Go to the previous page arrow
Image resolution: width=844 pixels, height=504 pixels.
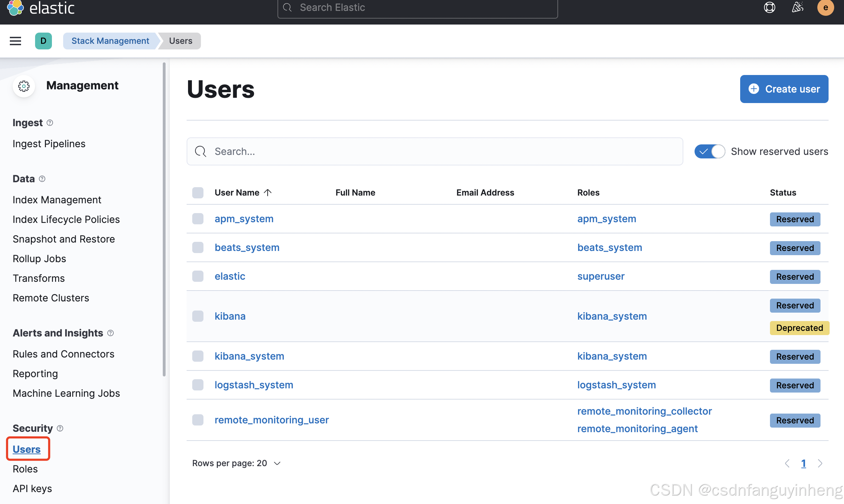(x=787, y=463)
